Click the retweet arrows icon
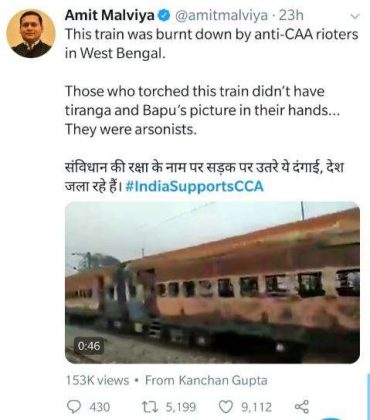This screenshot has width=370, height=420. coord(149,407)
